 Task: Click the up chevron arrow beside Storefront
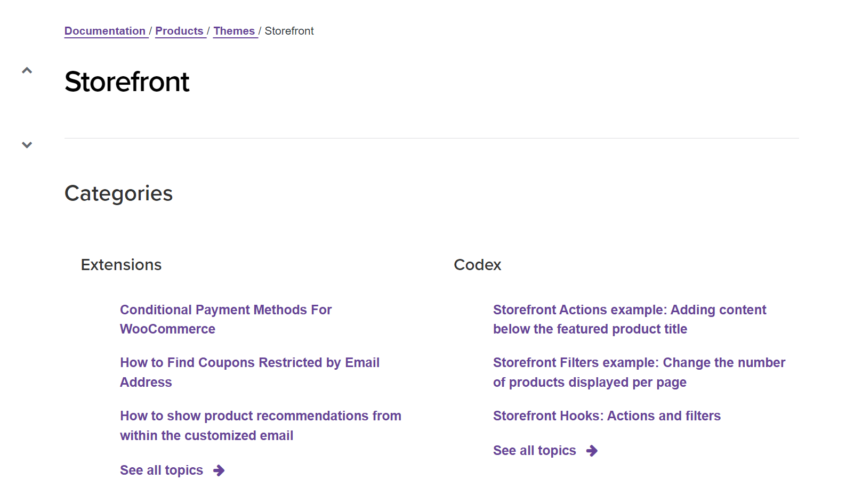click(x=27, y=70)
